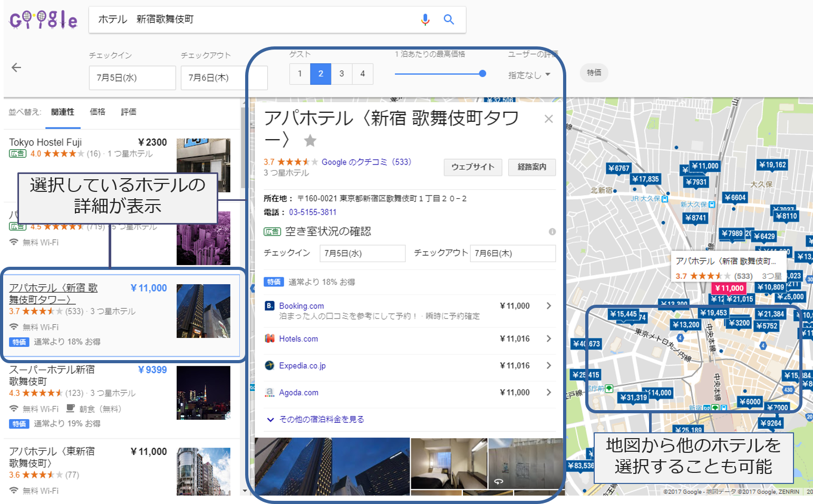Open Expedia.co.jp offer arrow
Image resolution: width=813 pixels, height=504 pixels.
pyautogui.click(x=549, y=365)
